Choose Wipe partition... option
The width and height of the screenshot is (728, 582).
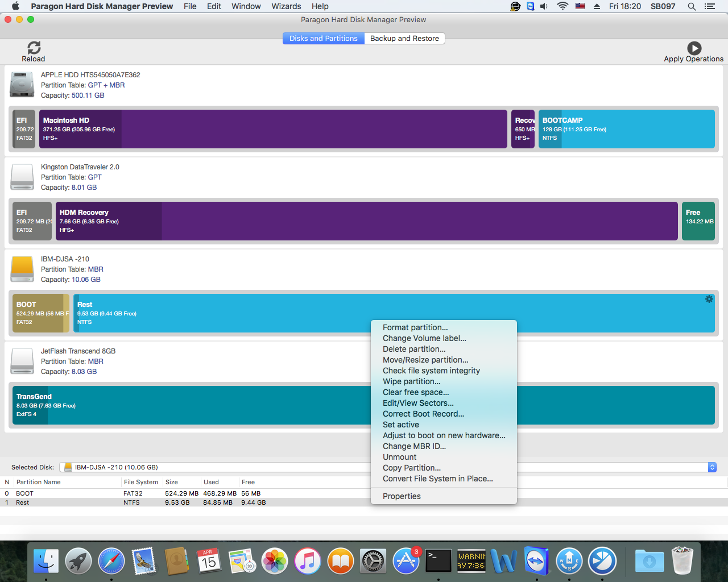(x=444, y=381)
